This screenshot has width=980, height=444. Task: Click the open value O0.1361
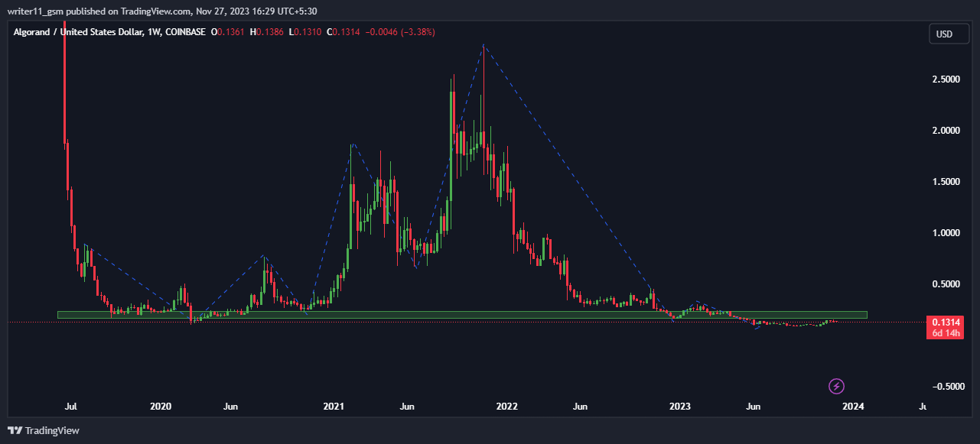coord(227,32)
